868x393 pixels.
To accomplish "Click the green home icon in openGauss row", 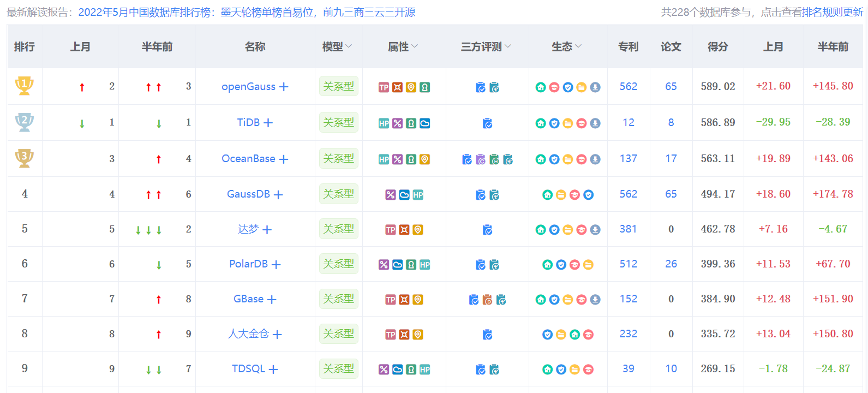I will (541, 87).
